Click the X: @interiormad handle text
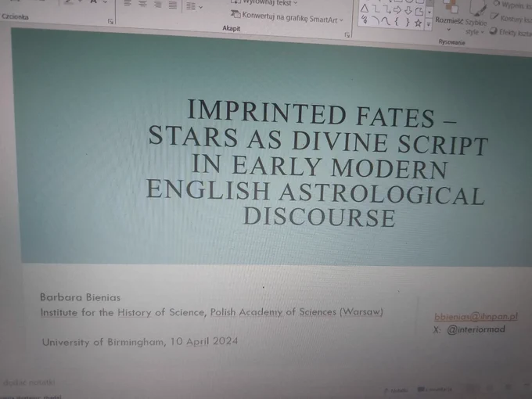The width and height of the screenshot is (532, 399). tap(469, 329)
